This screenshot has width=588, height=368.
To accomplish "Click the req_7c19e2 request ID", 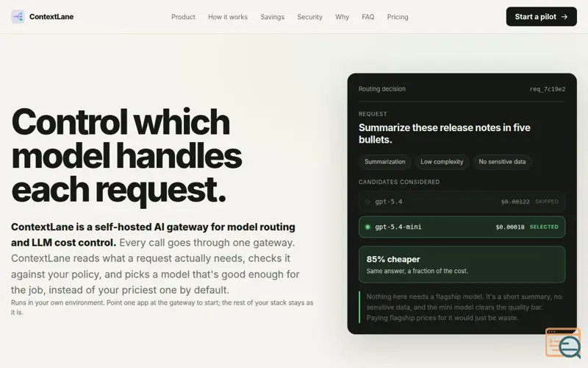I will 548,89.
